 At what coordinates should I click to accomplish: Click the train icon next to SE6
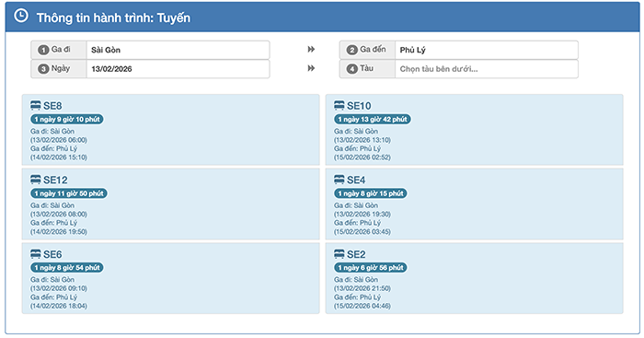[x=36, y=254]
